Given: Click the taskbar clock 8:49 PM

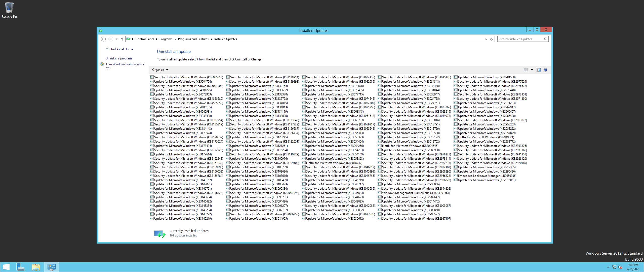Looking at the screenshot, I should click(x=633, y=267).
